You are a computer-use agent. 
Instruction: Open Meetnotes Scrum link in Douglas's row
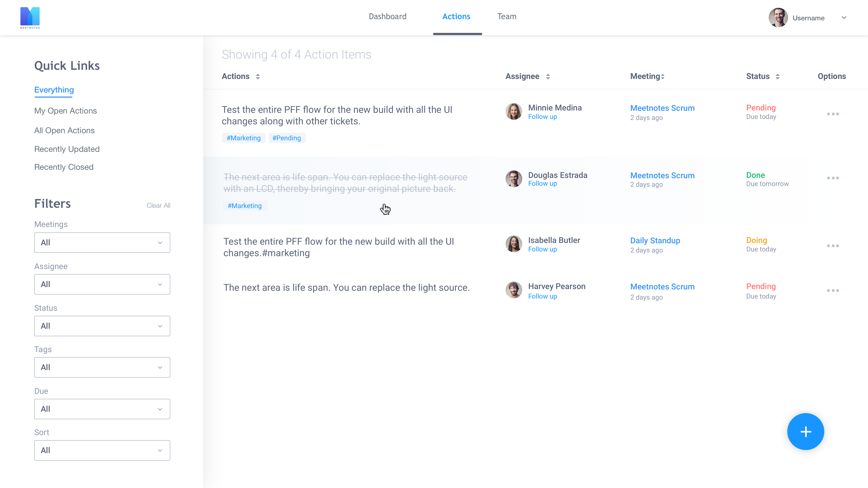coord(663,176)
